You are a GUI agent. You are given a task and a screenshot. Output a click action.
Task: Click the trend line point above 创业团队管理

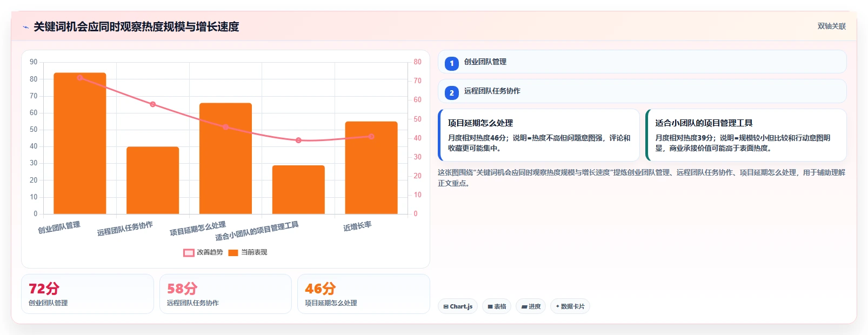80,78
